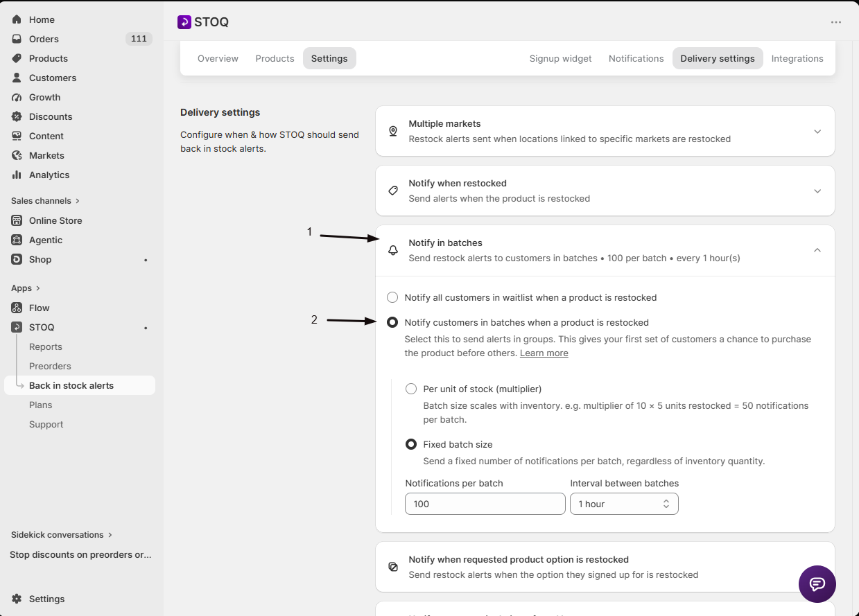Image resolution: width=859 pixels, height=616 pixels.
Task: Open Back in stock alerts page
Action: [x=80, y=385]
